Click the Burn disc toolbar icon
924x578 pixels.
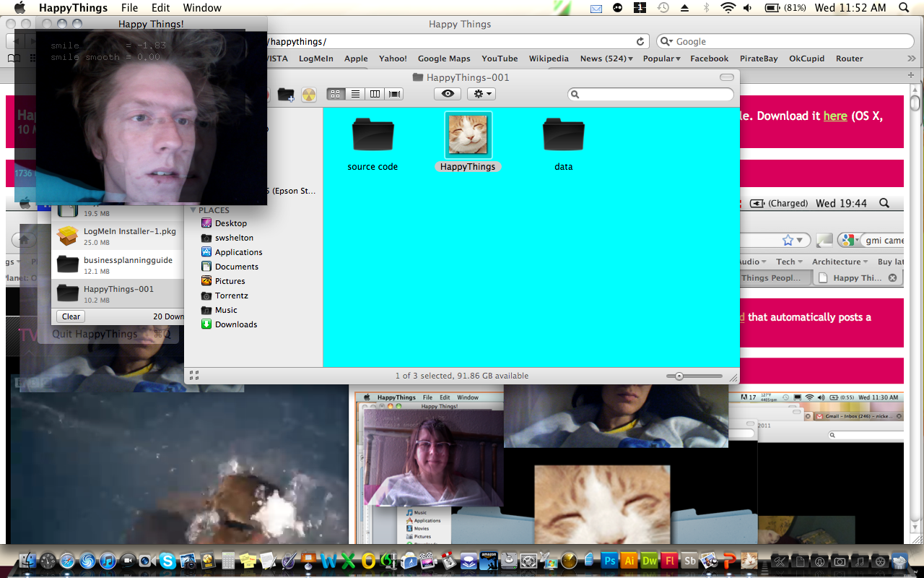coord(309,95)
